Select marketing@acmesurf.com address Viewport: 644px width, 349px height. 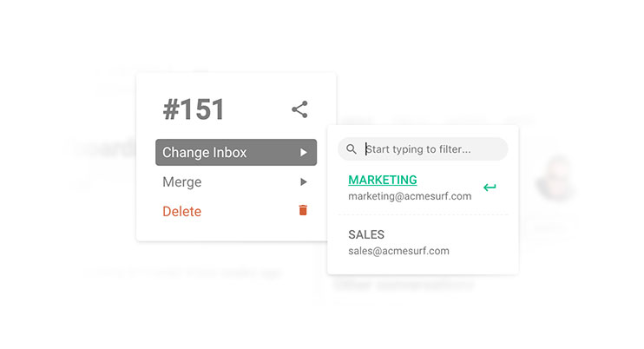pyautogui.click(x=410, y=196)
